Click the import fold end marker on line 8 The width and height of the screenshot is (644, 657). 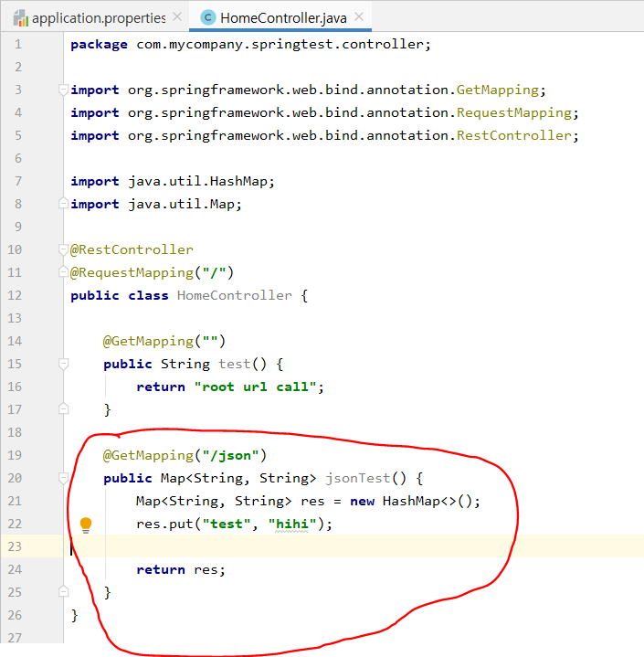click(x=63, y=203)
